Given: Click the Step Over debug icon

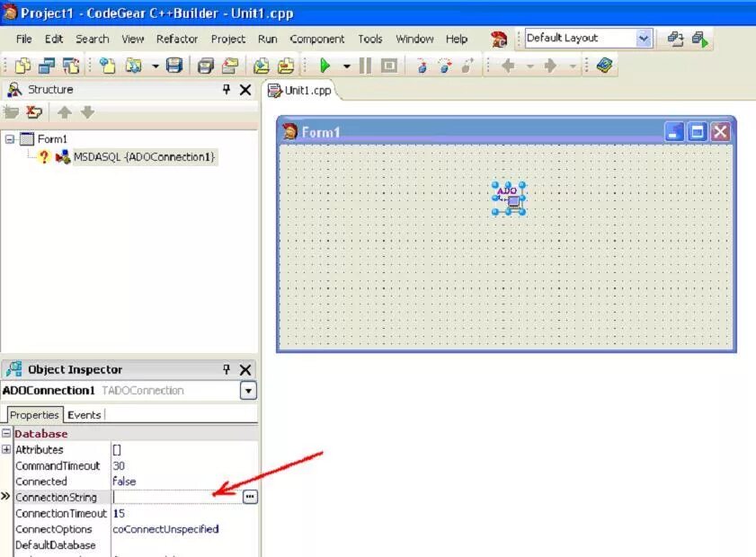Looking at the screenshot, I should pyautogui.click(x=445, y=65).
